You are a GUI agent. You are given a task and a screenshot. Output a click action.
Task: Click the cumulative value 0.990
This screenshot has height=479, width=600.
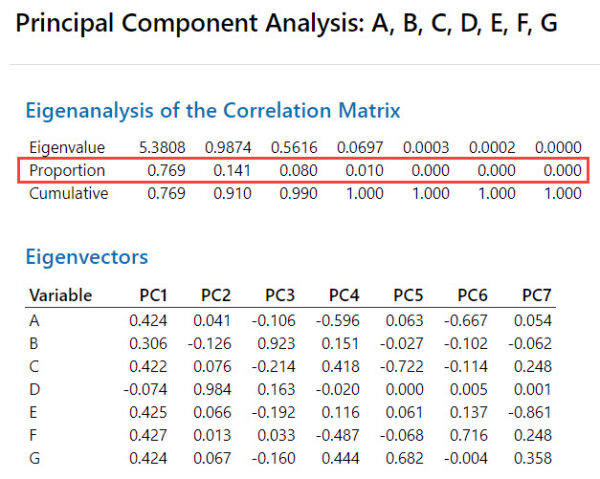coord(297,193)
